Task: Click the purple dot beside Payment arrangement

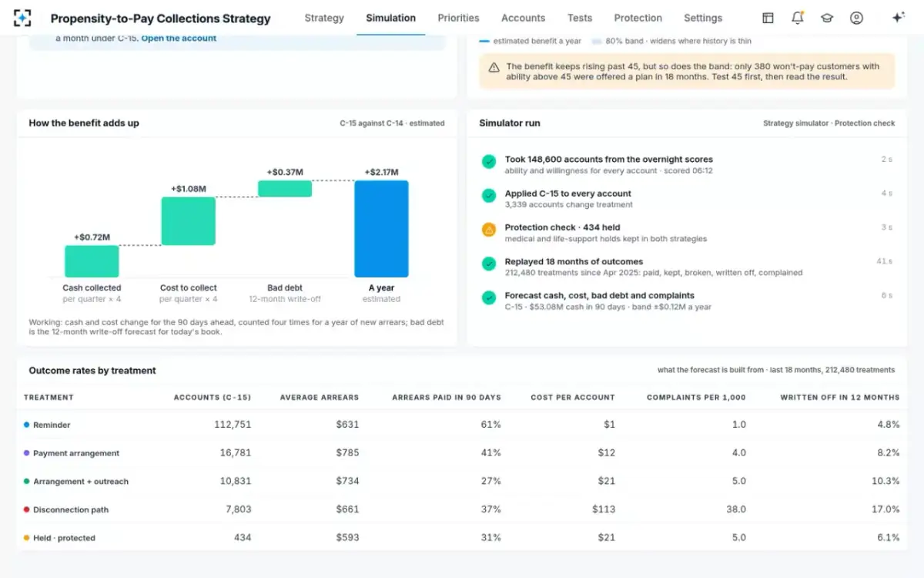Action: pyautogui.click(x=26, y=453)
